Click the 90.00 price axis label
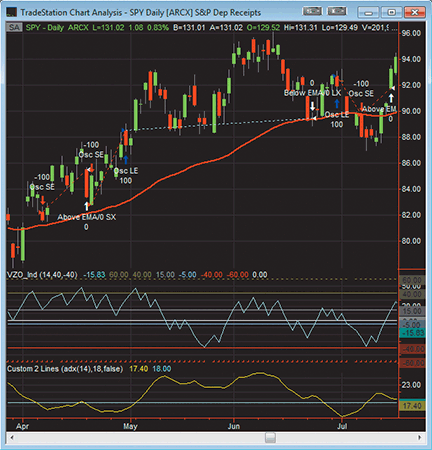This screenshot has height=450, width=432. tap(411, 111)
